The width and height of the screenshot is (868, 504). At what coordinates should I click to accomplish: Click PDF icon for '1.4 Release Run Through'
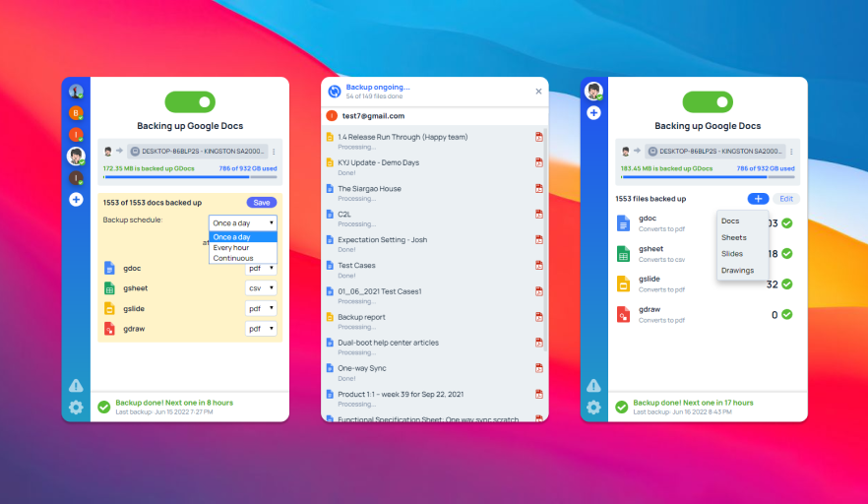coord(538,137)
